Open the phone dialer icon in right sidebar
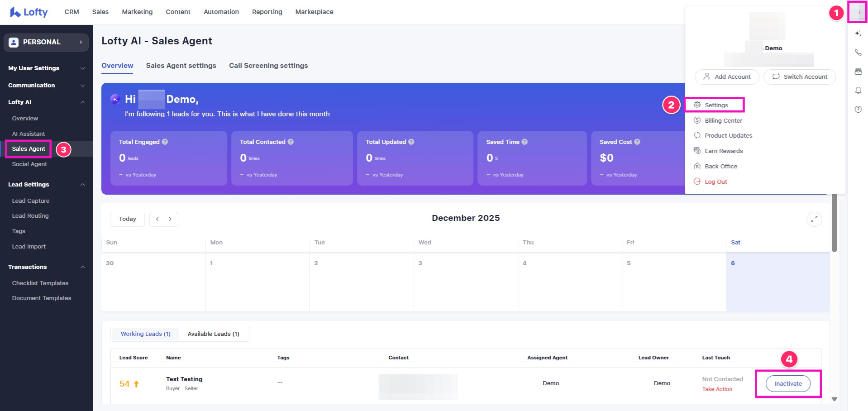The height and width of the screenshot is (411, 868). [858, 53]
